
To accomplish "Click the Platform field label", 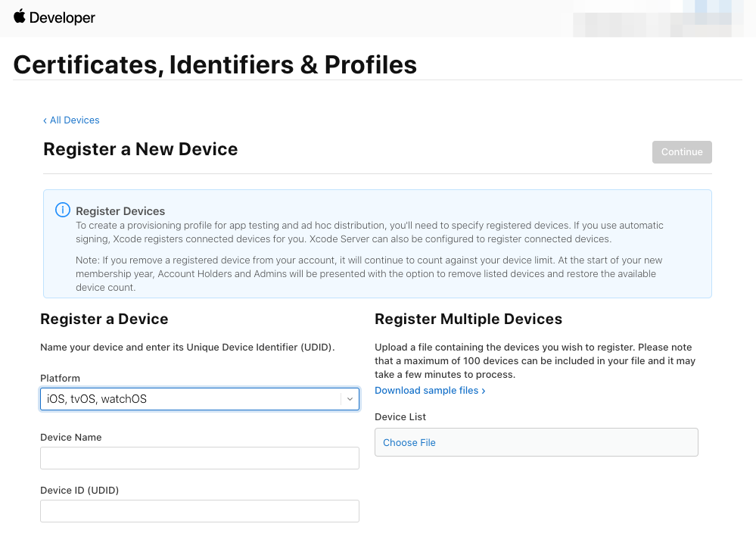I will point(60,379).
